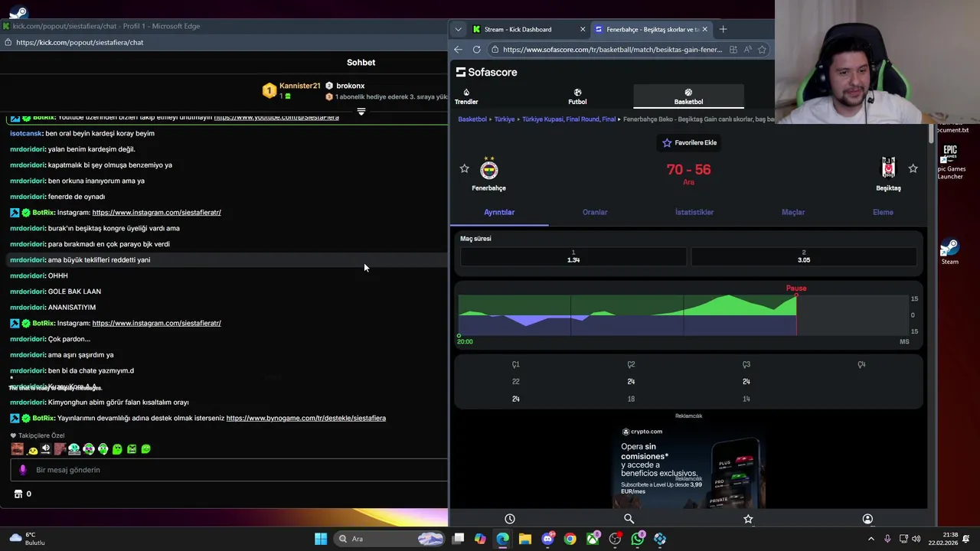The width and height of the screenshot is (980, 551).
Task: Select the Basketbol section tab
Action: [688, 96]
